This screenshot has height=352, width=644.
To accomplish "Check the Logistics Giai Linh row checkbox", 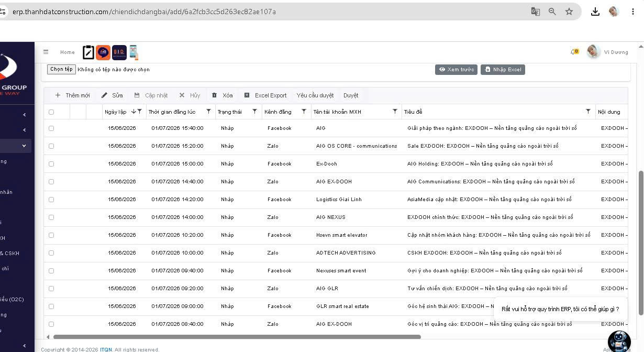I will point(51,200).
